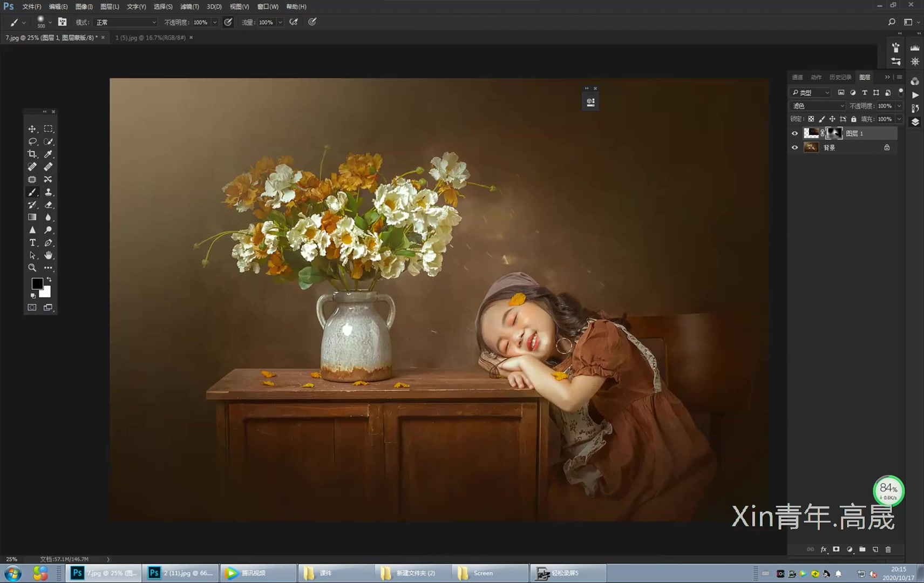
Task: Select the Move tool
Action: coord(32,129)
